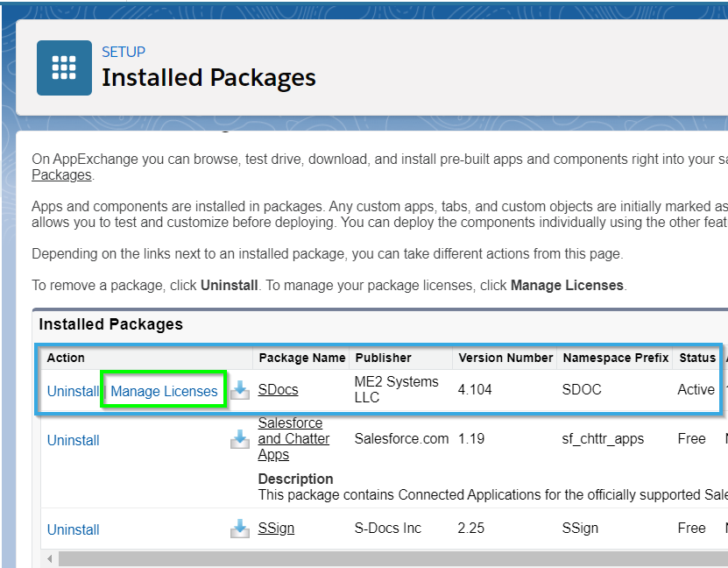728x568 pixels.
Task: Click the Description label under Salesforce and Chatter Apps
Action: click(x=295, y=479)
